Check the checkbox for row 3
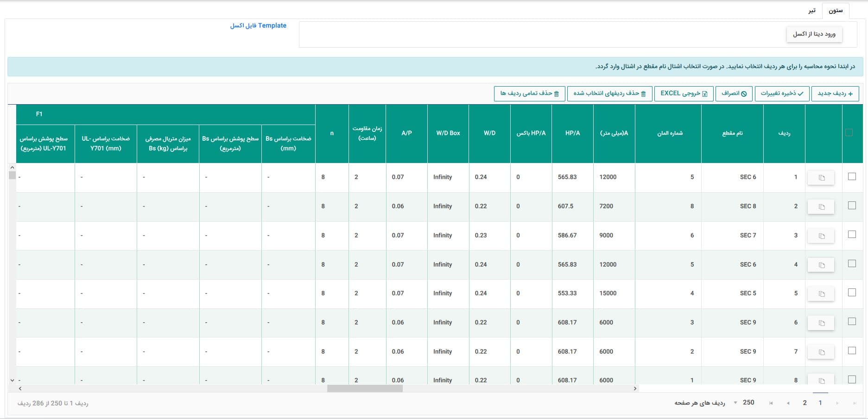868x419 pixels. [852, 235]
